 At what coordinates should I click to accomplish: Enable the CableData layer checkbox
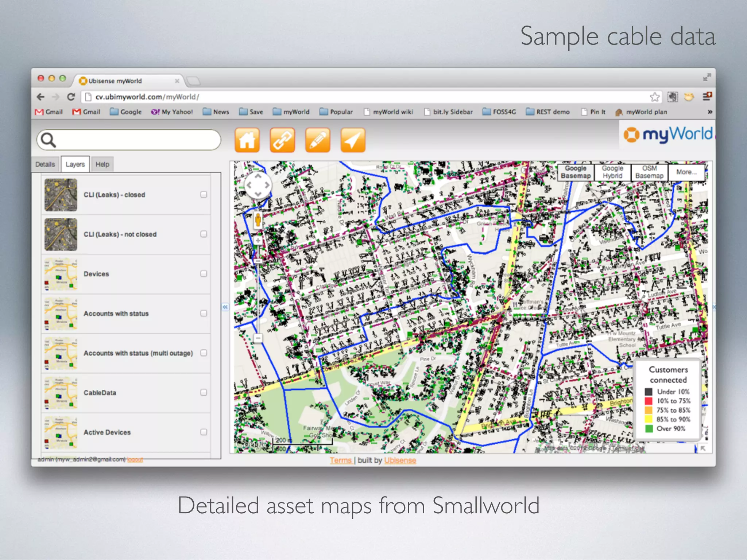click(204, 392)
